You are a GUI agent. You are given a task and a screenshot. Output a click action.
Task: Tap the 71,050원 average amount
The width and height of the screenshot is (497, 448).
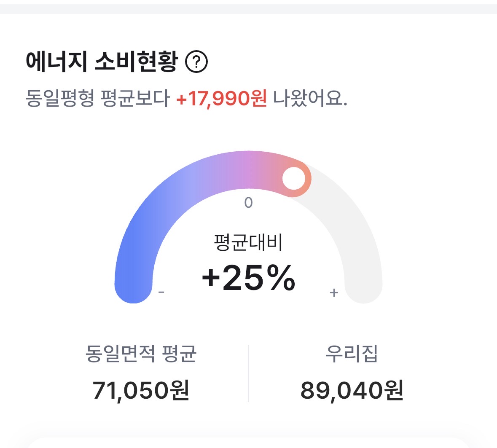pyautogui.click(x=141, y=390)
